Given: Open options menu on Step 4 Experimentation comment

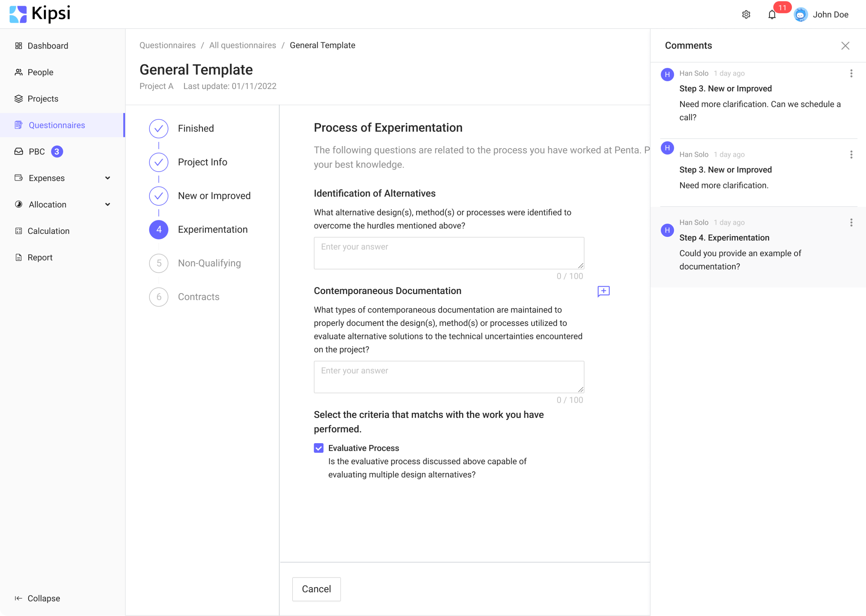Looking at the screenshot, I should (x=852, y=223).
